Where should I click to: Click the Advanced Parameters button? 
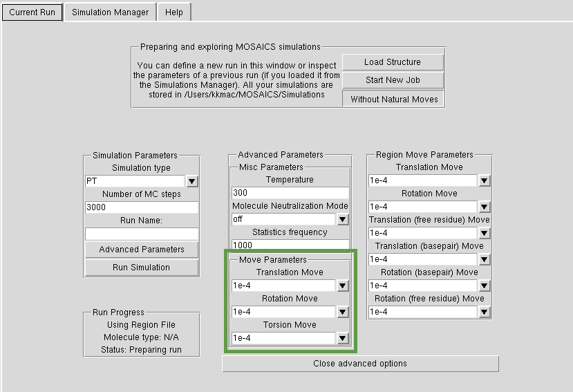pyautogui.click(x=142, y=250)
